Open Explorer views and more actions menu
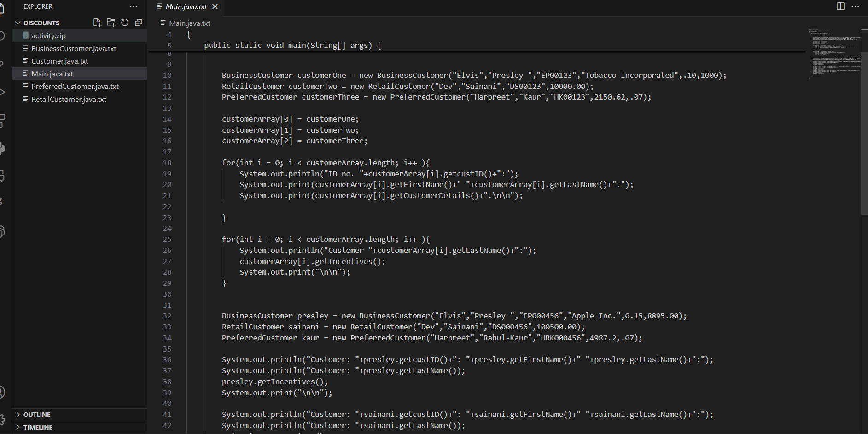The width and height of the screenshot is (868, 434). point(134,6)
